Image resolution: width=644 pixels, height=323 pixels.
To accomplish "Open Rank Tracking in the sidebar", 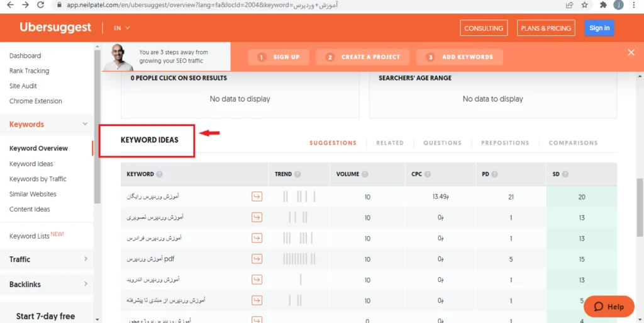I will (x=29, y=71).
